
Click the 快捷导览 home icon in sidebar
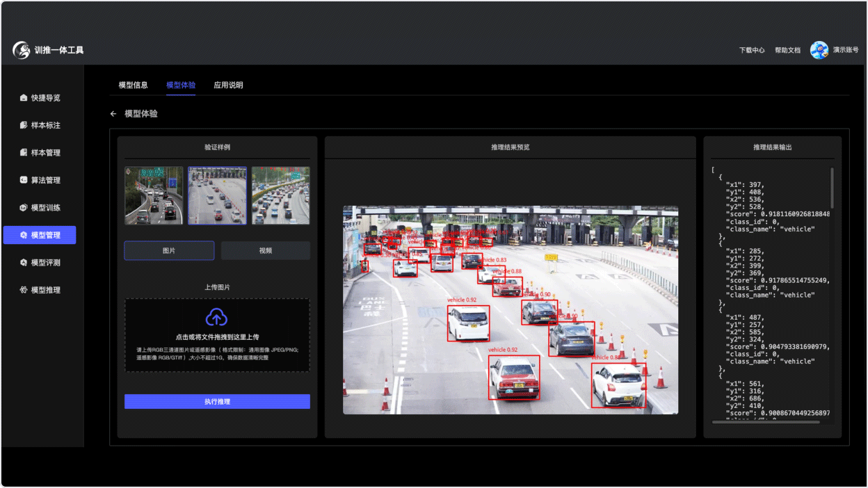(x=24, y=98)
